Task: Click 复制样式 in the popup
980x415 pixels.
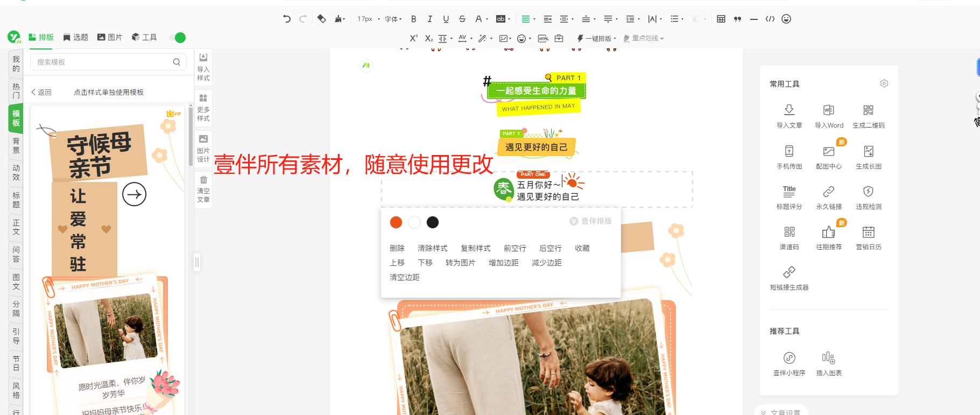Action: click(x=476, y=248)
